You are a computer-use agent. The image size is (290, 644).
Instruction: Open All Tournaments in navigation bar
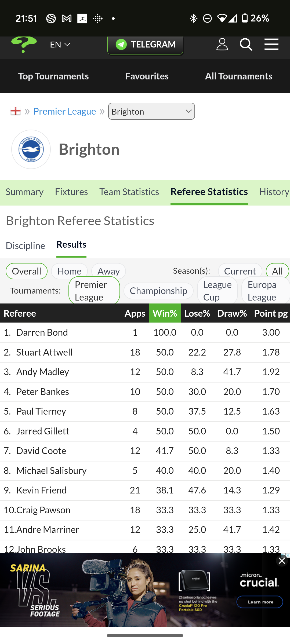tap(239, 76)
